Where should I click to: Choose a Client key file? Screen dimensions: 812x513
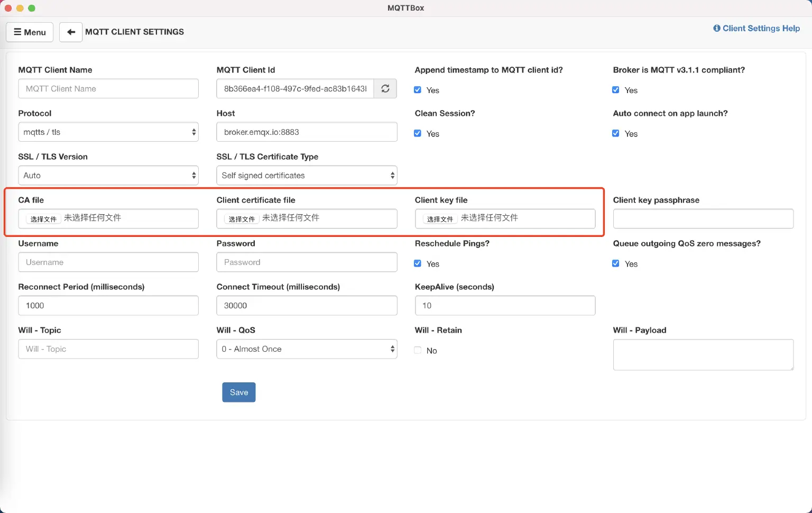point(440,219)
